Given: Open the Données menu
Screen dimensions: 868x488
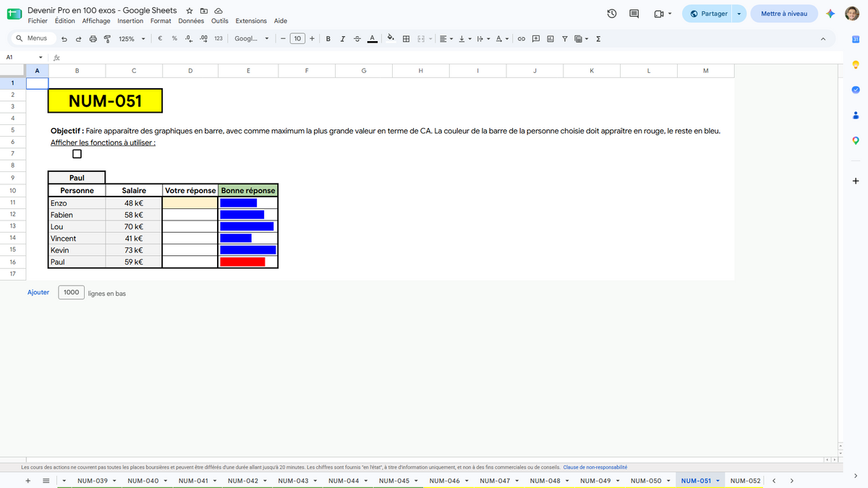Looking at the screenshot, I should (x=191, y=21).
